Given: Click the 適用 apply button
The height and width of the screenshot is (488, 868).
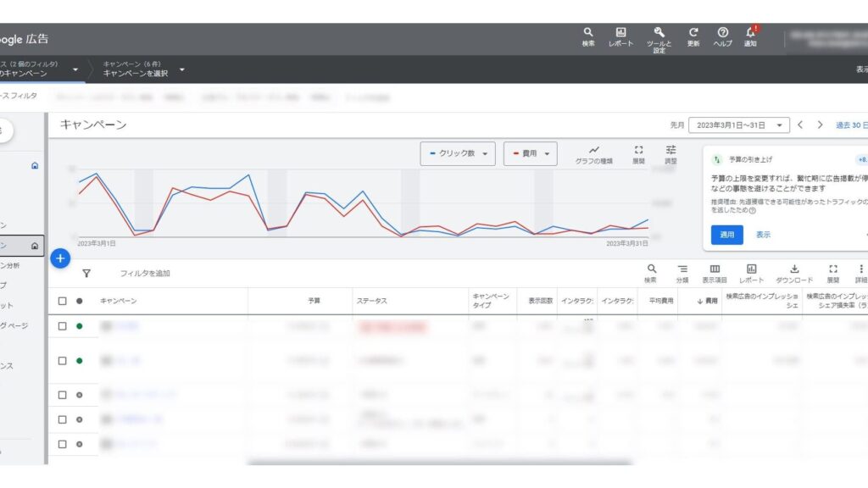Looking at the screenshot, I should pos(726,235).
